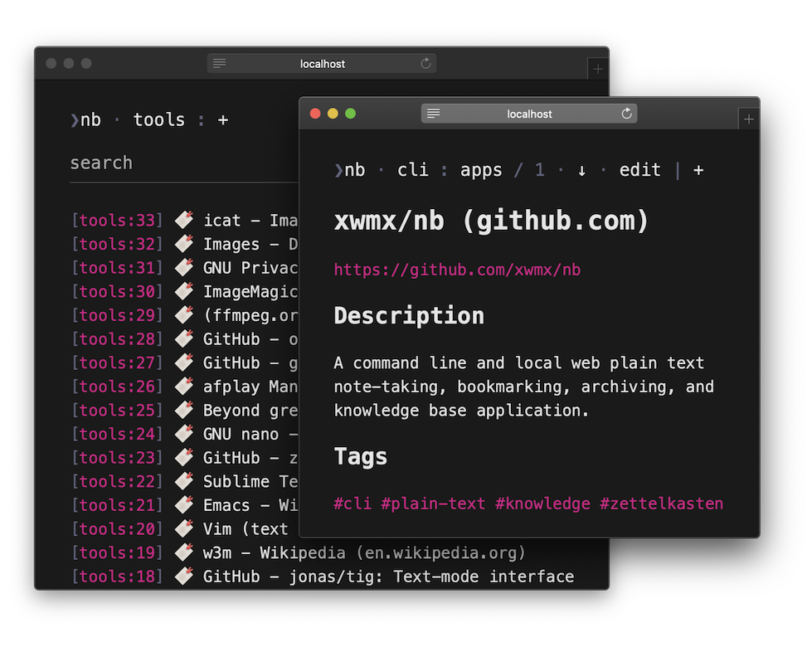Open the [tools:31] item id link
This screenshot has width=812, height=652.
[x=117, y=268]
